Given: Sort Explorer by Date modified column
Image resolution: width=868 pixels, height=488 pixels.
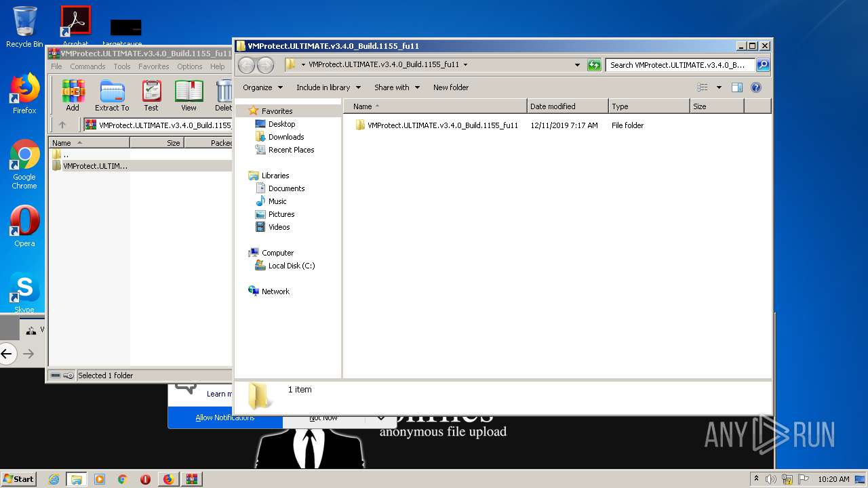Looking at the screenshot, I should [568, 106].
